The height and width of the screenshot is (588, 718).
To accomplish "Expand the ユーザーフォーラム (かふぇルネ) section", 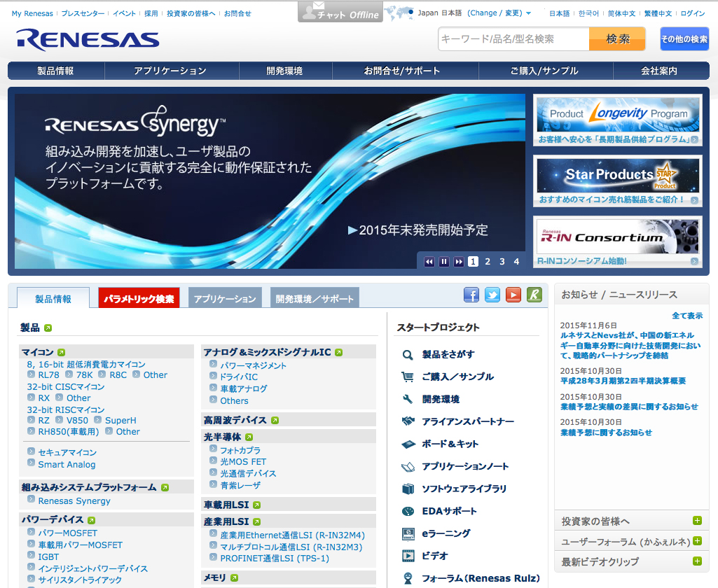I will (x=697, y=541).
